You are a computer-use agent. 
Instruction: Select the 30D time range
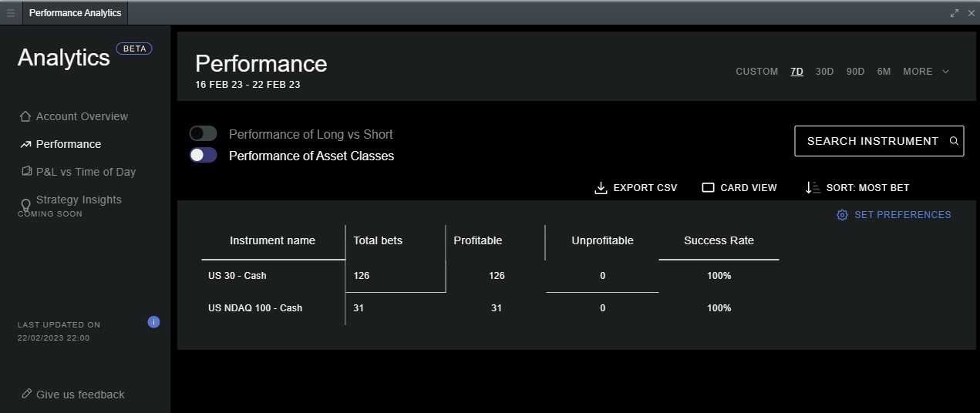[x=824, y=72]
